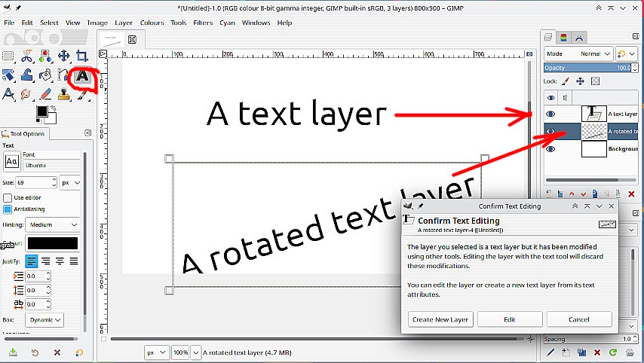Click Edit in Confirm Text Editing dialog
Viewport: 644px width, 363px height.
(510, 319)
